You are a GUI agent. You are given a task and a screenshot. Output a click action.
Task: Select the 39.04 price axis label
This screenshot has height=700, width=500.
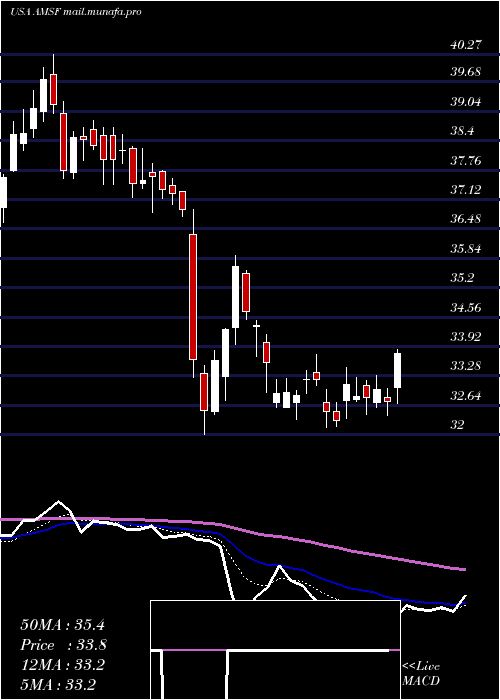coord(466,101)
